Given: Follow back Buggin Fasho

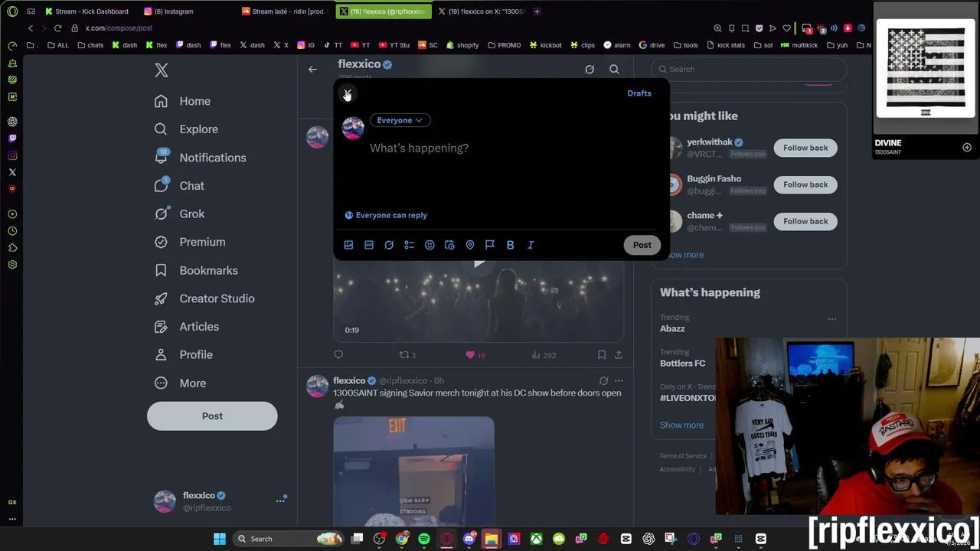Looking at the screenshot, I should pyautogui.click(x=805, y=184).
